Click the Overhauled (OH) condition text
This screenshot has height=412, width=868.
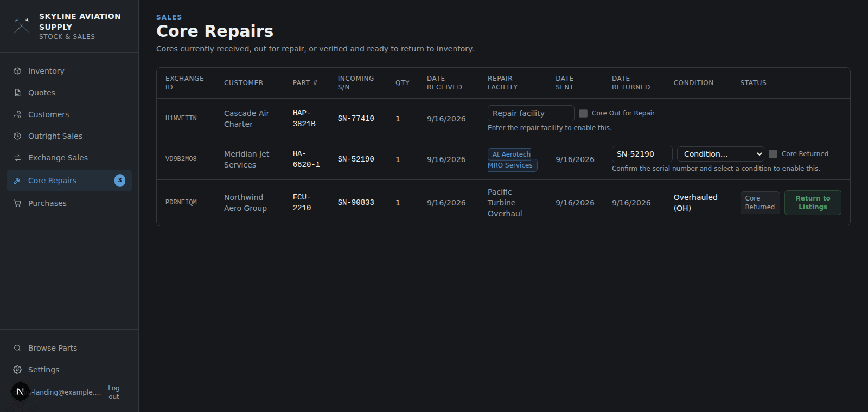(x=695, y=203)
